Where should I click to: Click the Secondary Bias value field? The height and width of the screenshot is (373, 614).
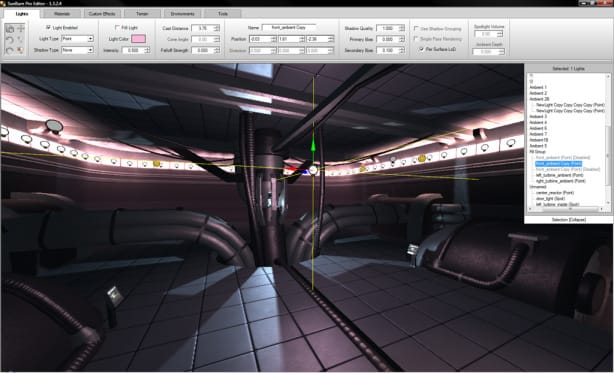pos(388,50)
